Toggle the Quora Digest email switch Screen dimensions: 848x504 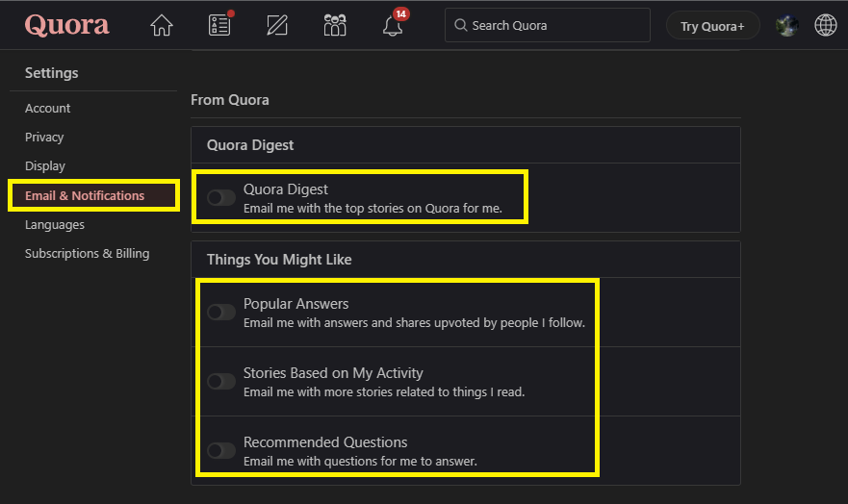coord(221,198)
